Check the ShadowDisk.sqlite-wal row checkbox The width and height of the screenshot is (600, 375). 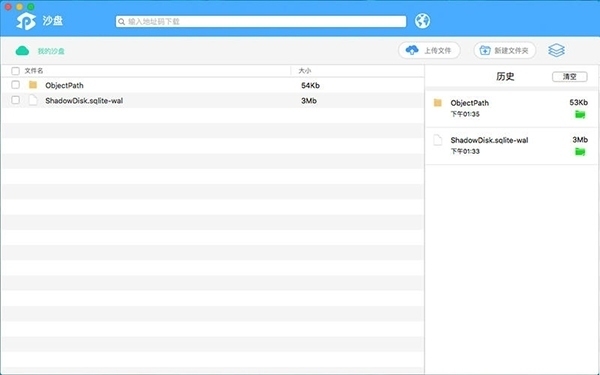[x=15, y=100]
